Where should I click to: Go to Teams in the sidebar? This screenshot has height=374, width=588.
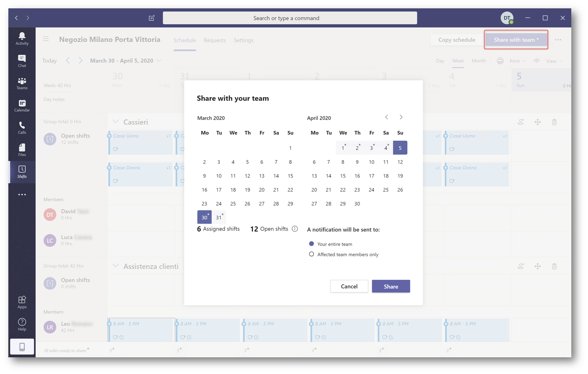(22, 83)
